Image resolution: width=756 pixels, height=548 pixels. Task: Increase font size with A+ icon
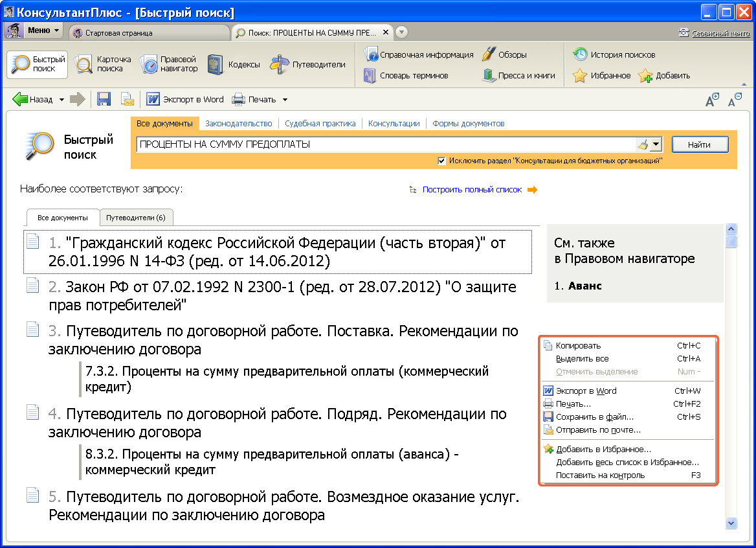(712, 100)
